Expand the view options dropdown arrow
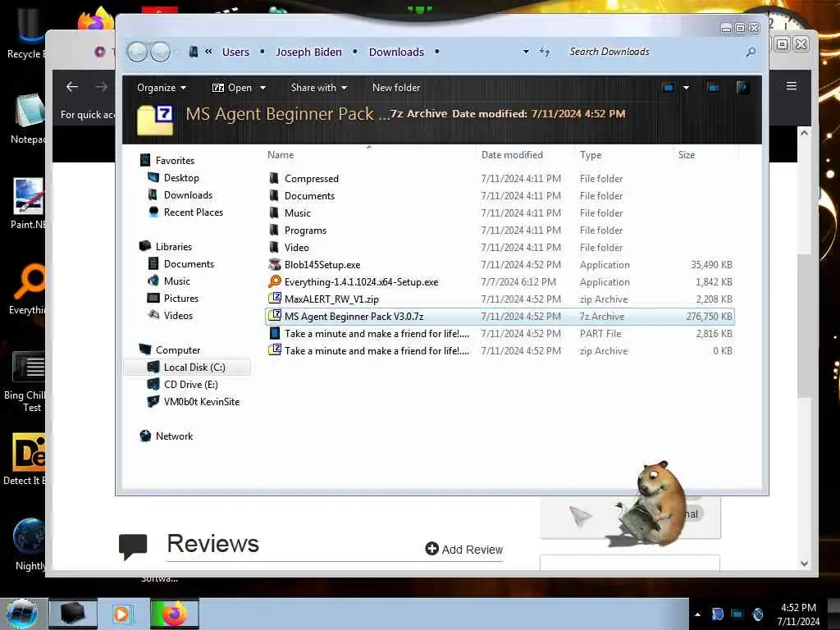This screenshot has height=630, width=840. [686, 87]
